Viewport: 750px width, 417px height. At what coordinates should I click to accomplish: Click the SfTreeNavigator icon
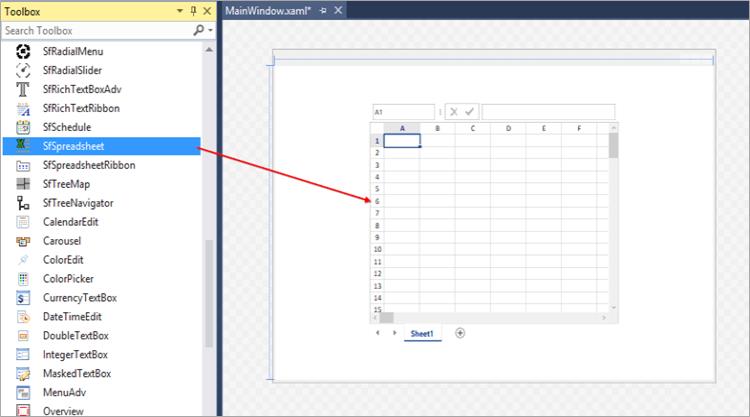(x=23, y=203)
